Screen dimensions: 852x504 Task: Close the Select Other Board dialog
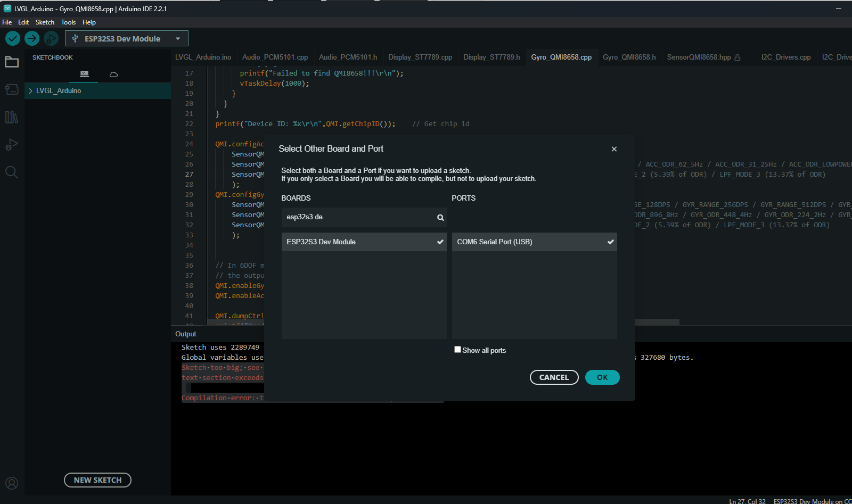pos(614,149)
